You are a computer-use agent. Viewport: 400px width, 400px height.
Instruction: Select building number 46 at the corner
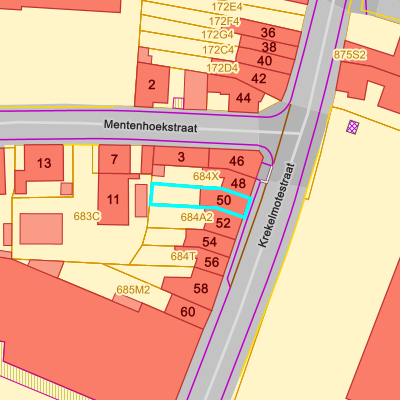pyautogui.click(x=237, y=161)
